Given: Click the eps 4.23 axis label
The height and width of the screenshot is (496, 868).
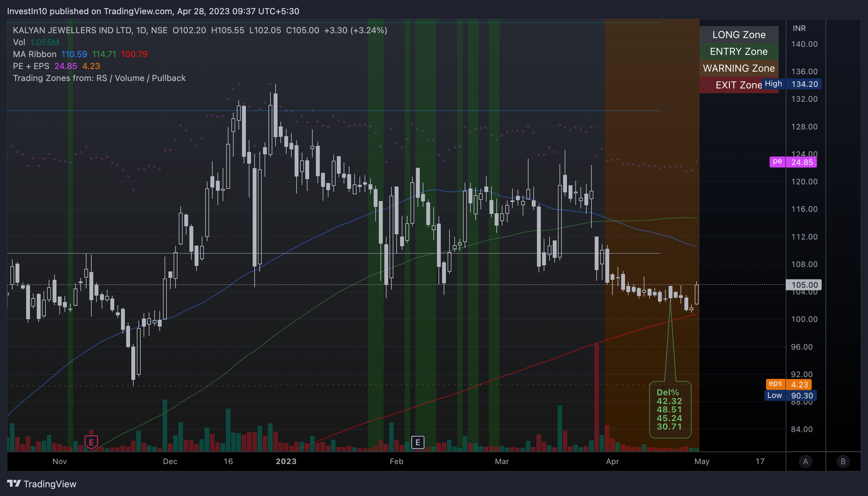Looking at the screenshot, I should [789, 384].
